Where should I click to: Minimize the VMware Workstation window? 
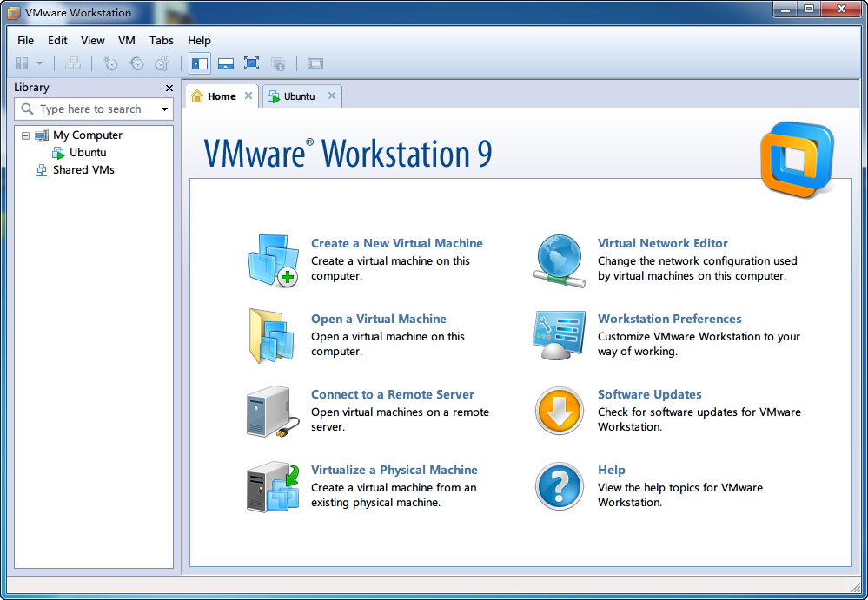tap(785, 9)
